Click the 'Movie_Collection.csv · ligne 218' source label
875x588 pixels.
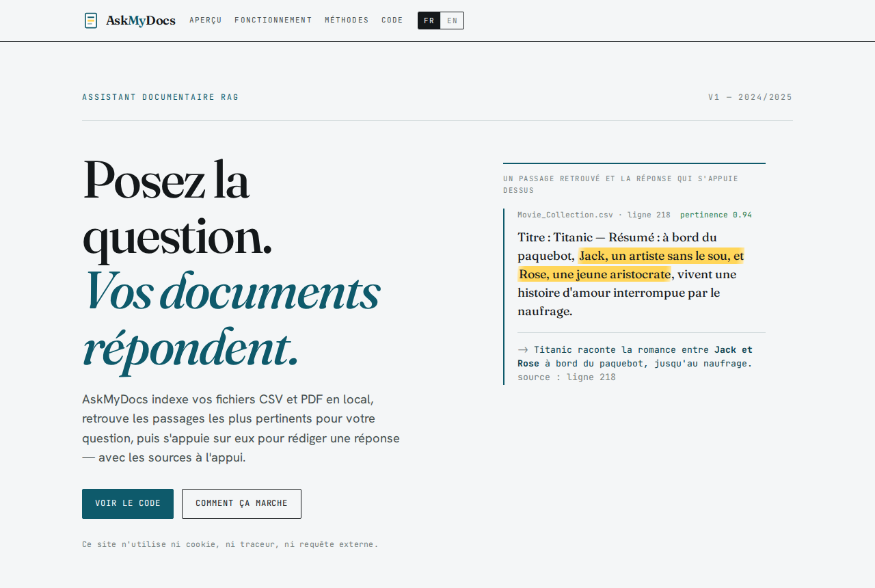pyautogui.click(x=594, y=215)
